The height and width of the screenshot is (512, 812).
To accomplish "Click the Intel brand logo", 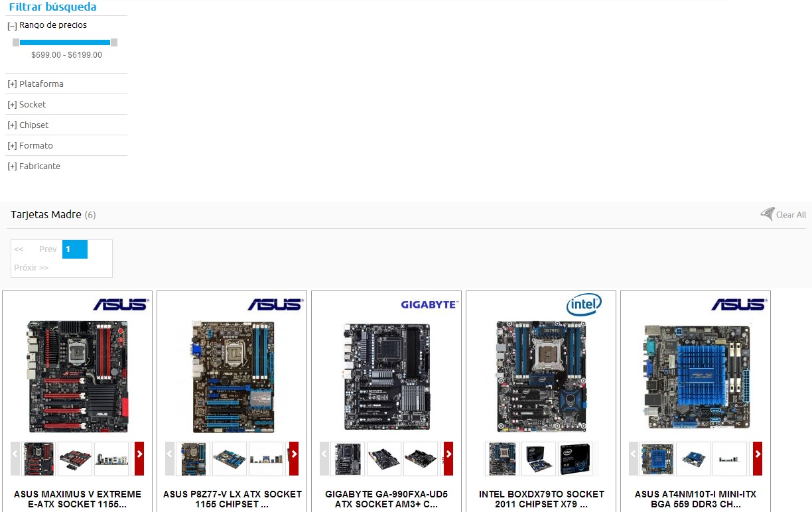I will tap(584, 304).
